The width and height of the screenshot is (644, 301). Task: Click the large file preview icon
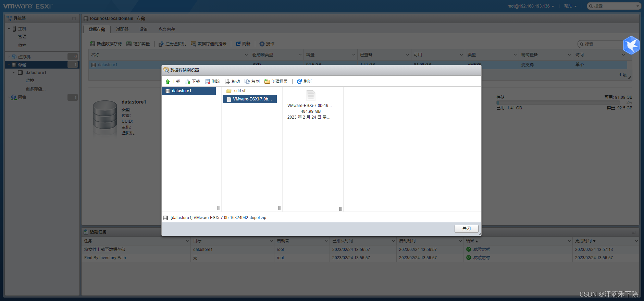pos(311,96)
